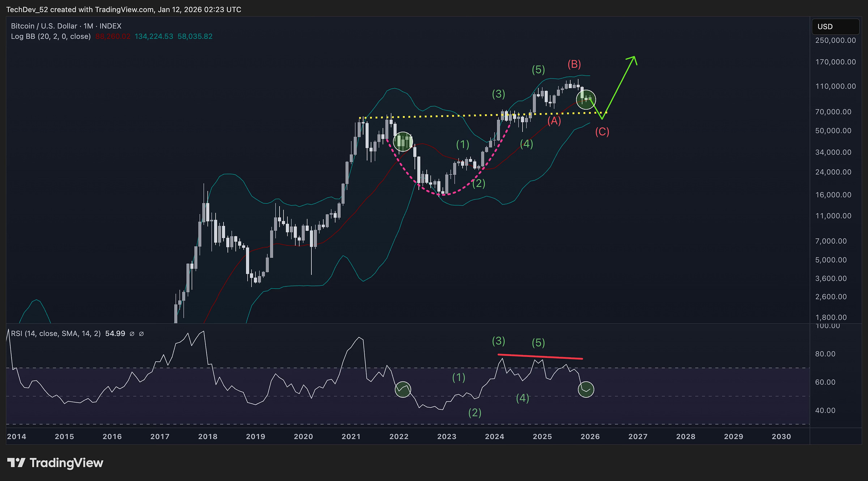Screen dimensions: 868x481
Task: Click the green circle on 2022 candles
Action: (x=403, y=141)
